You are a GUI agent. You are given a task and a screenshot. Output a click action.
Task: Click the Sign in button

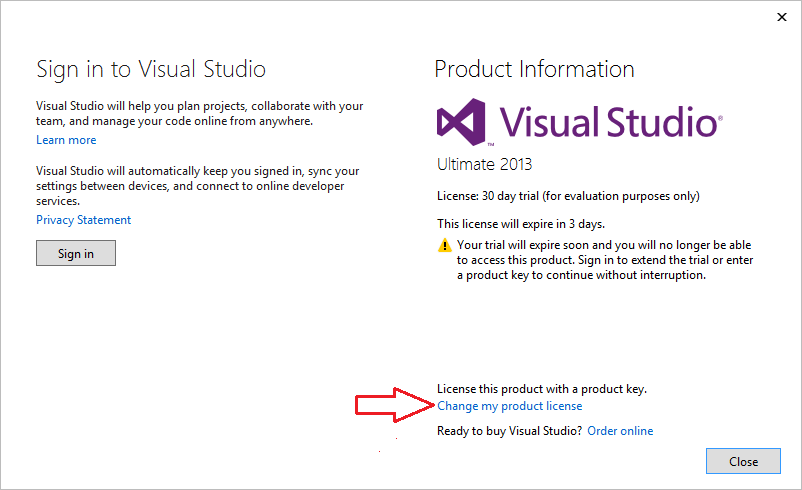pyautogui.click(x=76, y=253)
